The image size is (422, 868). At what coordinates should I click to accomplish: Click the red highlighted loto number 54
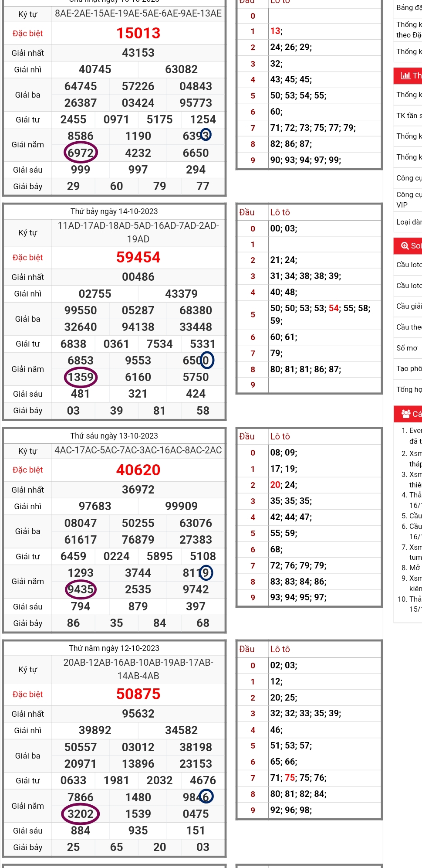coord(334,308)
